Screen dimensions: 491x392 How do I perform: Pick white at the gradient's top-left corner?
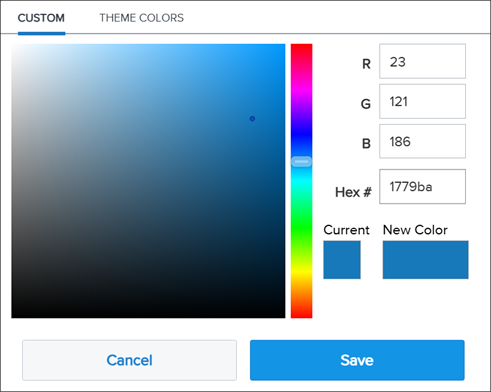point(13,46)
